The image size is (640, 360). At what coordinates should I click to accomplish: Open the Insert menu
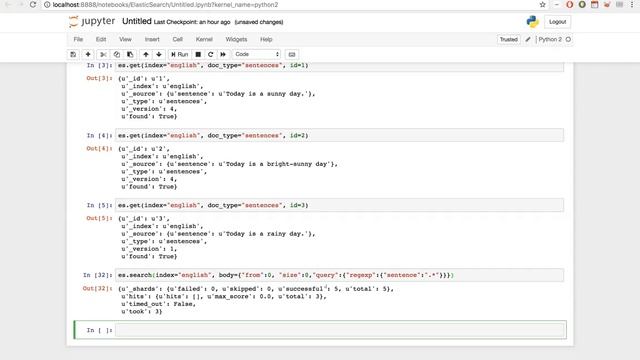click(152, 39)
